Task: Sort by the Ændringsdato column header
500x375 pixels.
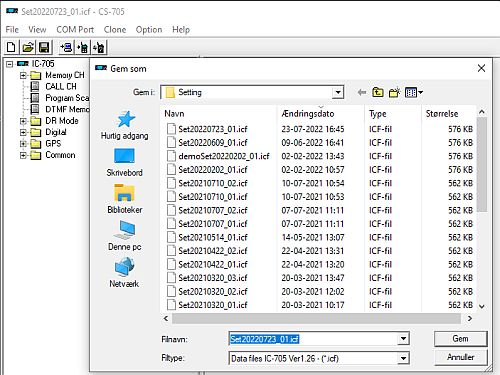Action: (x=321, y=114)
